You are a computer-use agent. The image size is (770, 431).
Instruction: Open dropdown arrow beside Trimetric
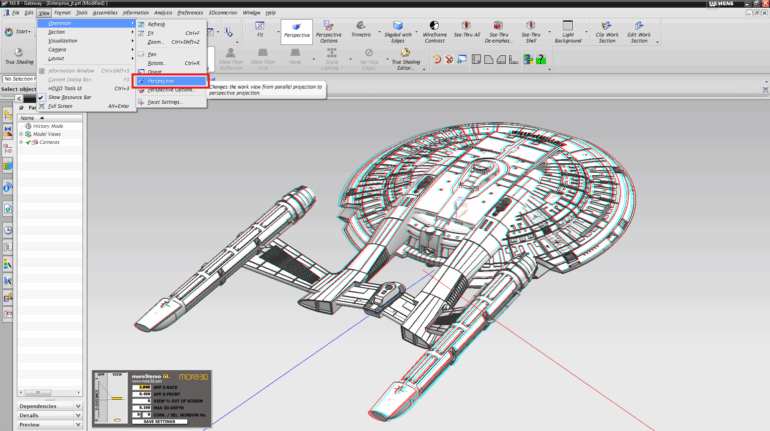(x=379, y=32)
